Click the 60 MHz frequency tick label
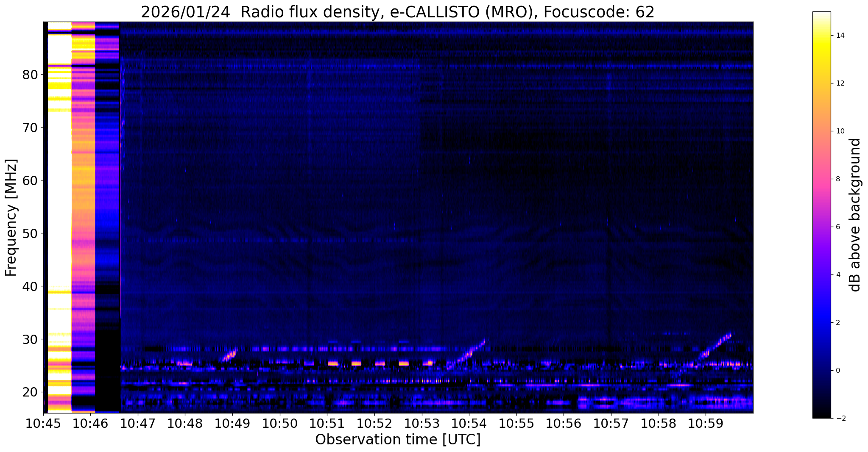This screenshot has height=452, width=868. click(30, 180)
